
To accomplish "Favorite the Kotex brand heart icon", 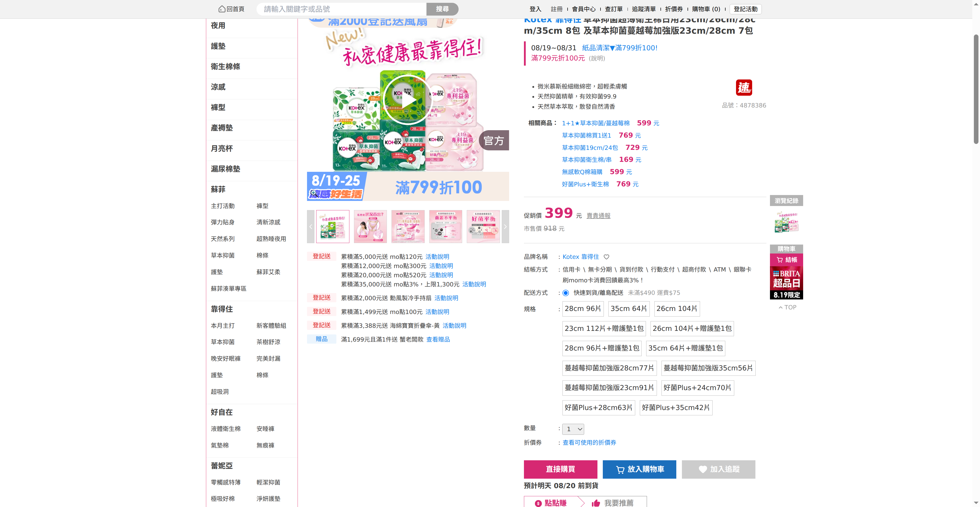I will (606, 257).
